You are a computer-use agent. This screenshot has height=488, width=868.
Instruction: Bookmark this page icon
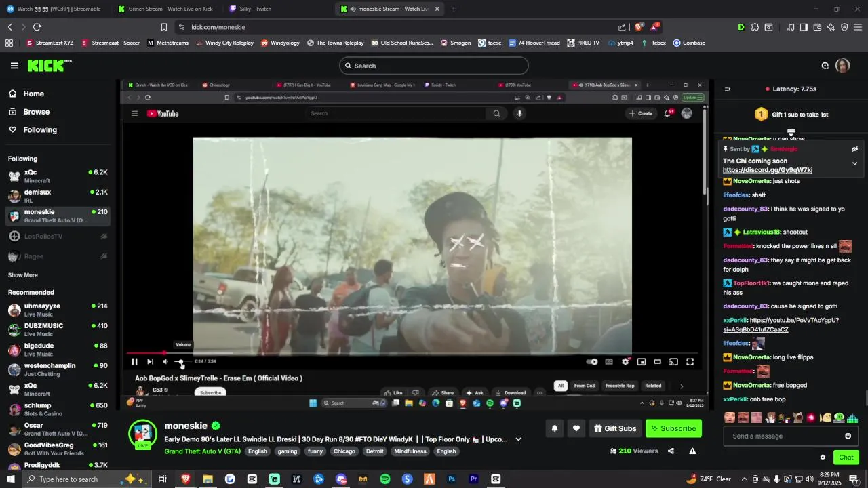163,27
